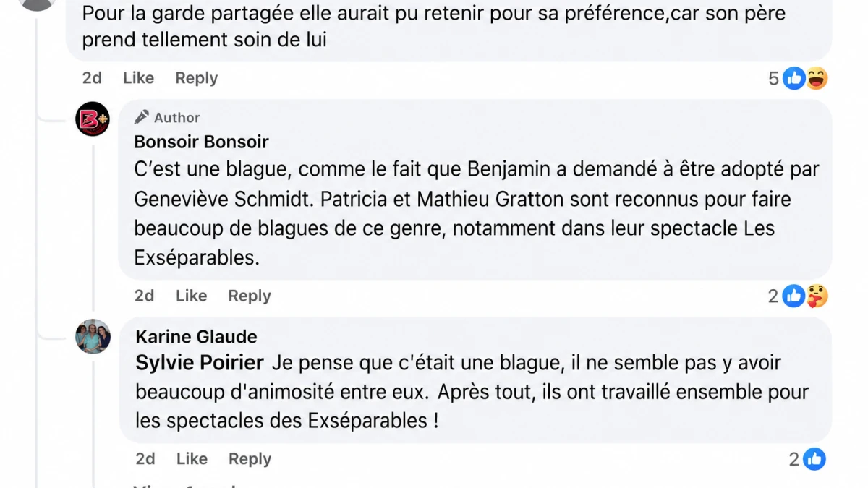Click thumbs-up reaction icon on the top comment
Image resolution: width=868 pixels, height=488 pixels.
point(794,78)
